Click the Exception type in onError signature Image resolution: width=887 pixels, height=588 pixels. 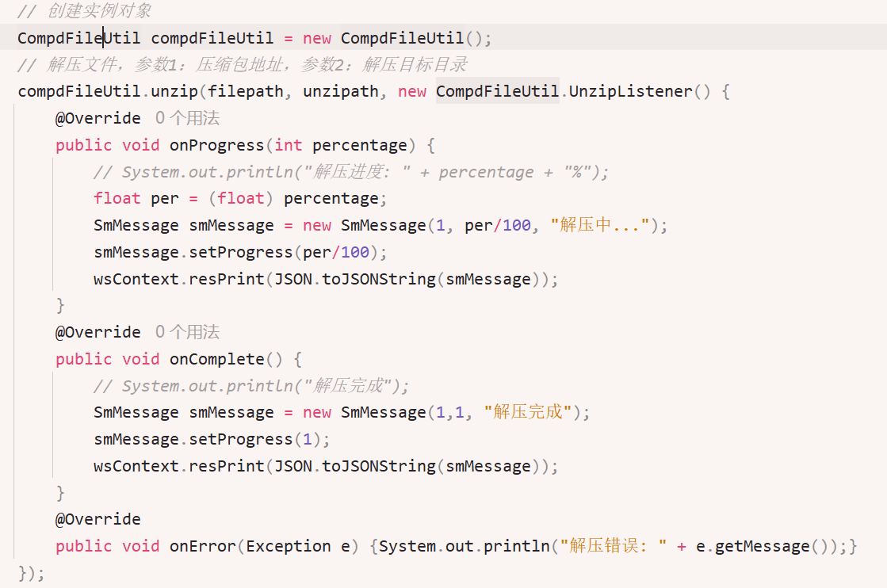point(289,546)
